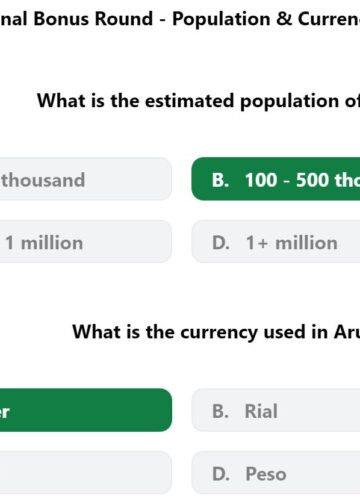Select the option ending in '1 million'
360x504 pixels.
86,242
